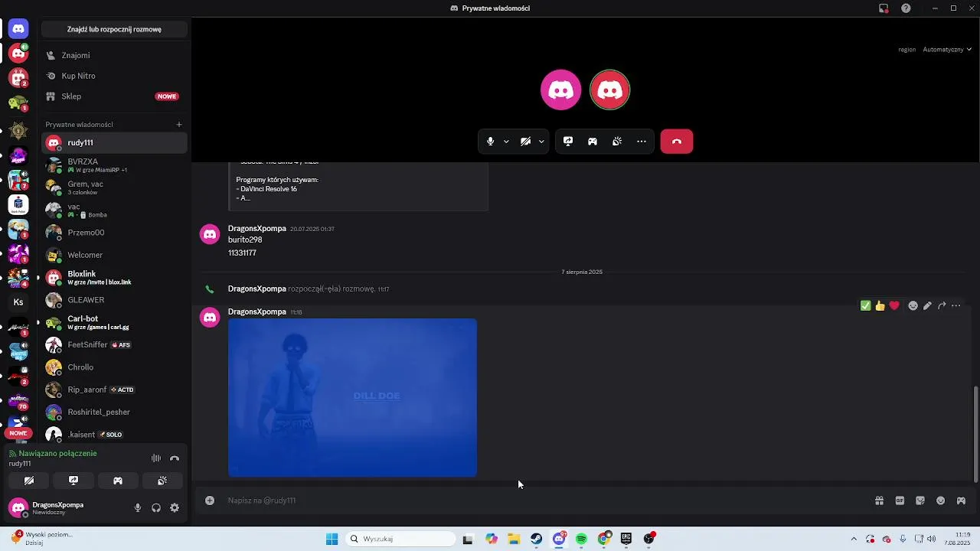This screenshot has height=551, width=980.
Task: Open conversation with Bloxlink
Action: [x=114, y=278]
